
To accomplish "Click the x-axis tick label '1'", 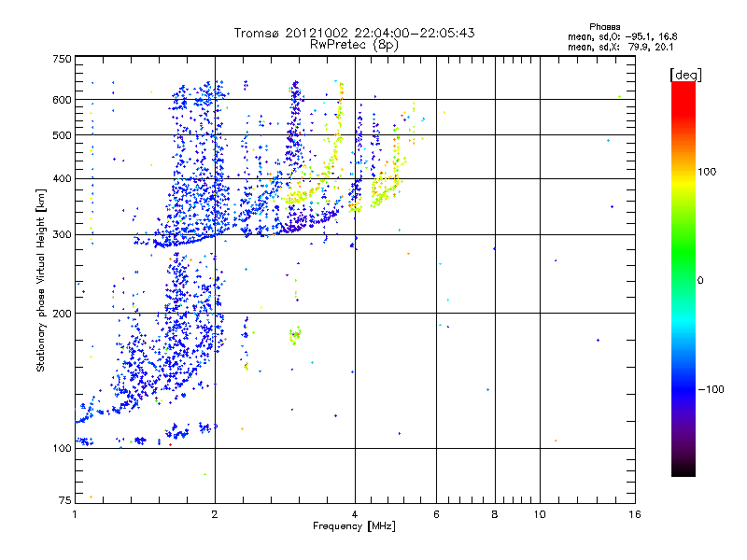I will (75, 514).
